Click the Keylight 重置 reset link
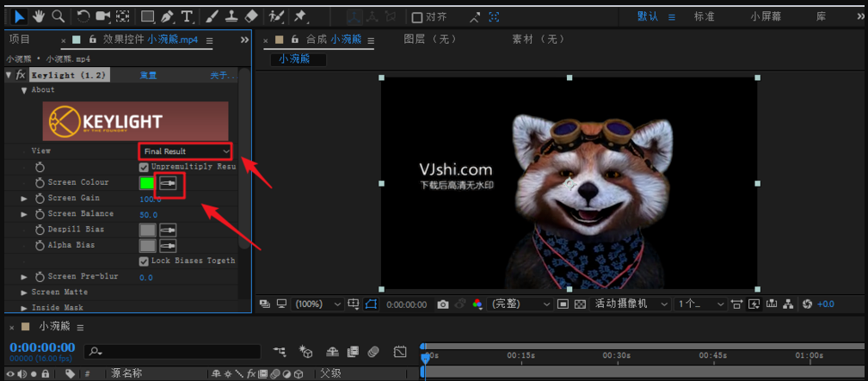The image size is (868, 381). tap(148, 76)
